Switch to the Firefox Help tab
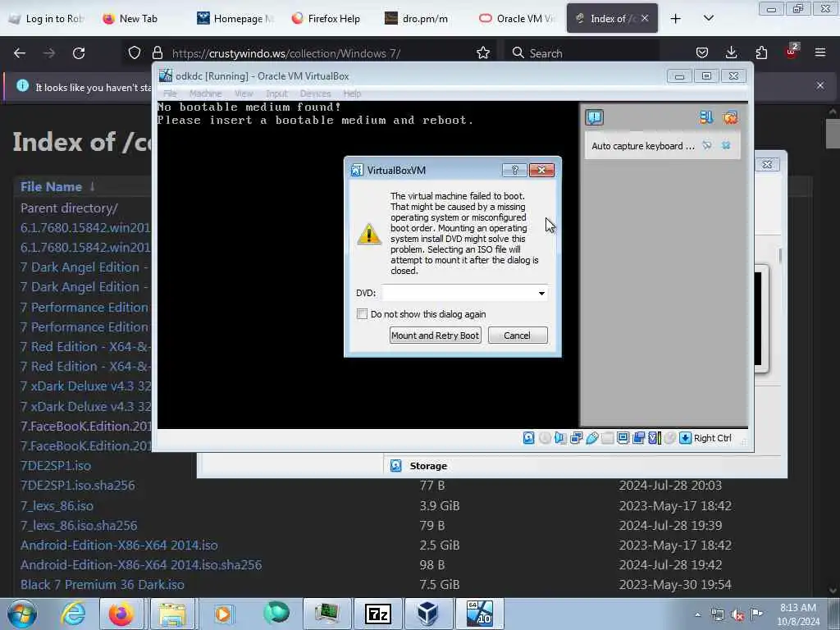This screenshot has width=840, height=630. pos(326,19)
